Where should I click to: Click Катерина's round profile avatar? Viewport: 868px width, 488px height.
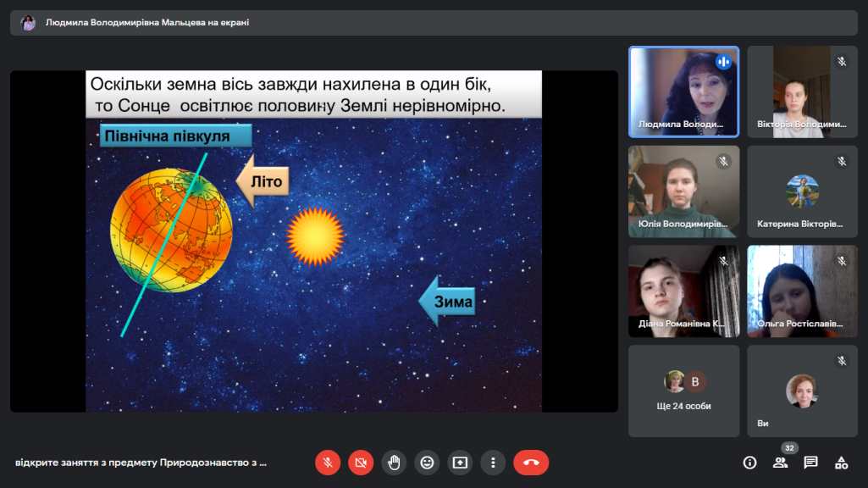click(x=802, y=191)
